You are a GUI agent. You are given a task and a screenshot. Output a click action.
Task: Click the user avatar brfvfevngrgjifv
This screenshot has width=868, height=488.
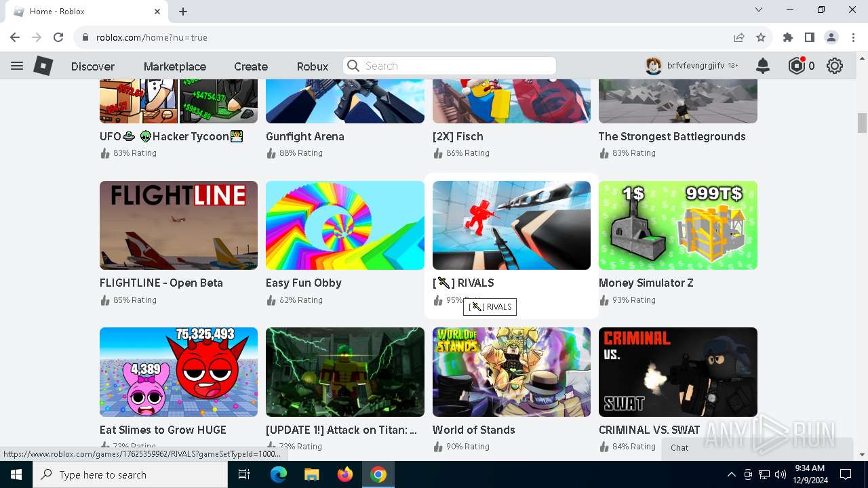click(653, 66)
